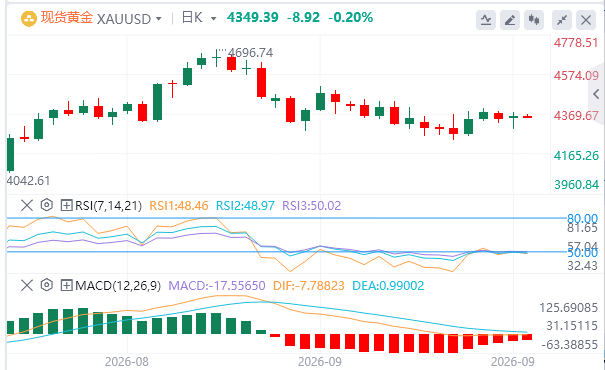Remove the MACD indicator panel
Screen dimensions: 605x370
(x=27, y=286)
